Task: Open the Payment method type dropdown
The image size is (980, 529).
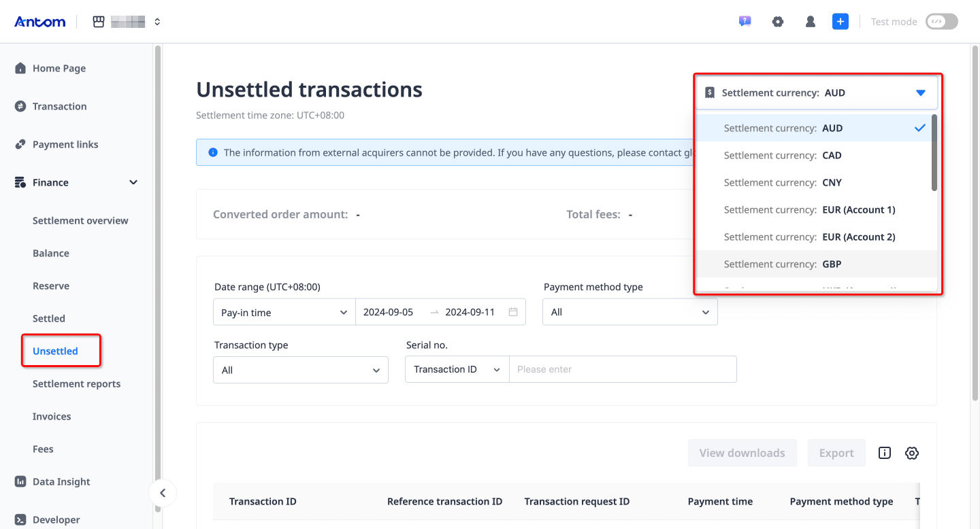Action: [630, 311]
